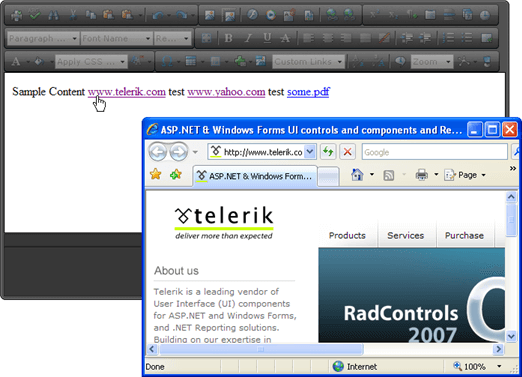Toggle Underline formatting button
Screen dimensions: 522x377
(267, 38)
